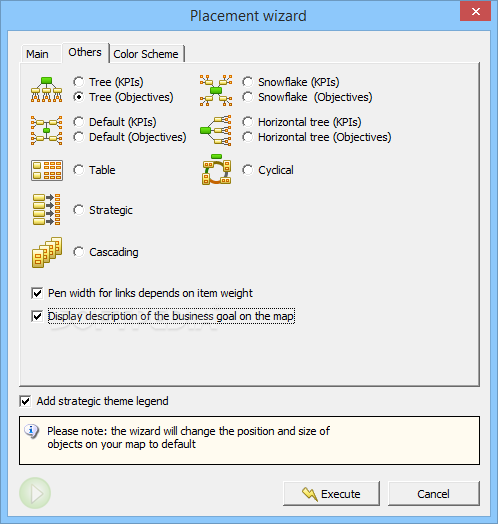
Task: Click the 'Please note' wizard warning text
Action: (x=188, y=437)
